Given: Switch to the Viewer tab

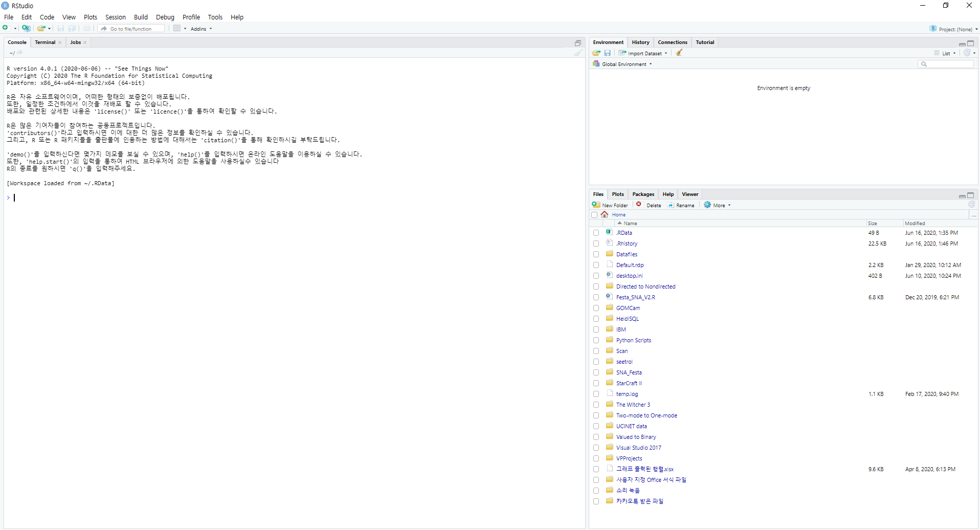Looking at the screenshot, I should point(690,194).
